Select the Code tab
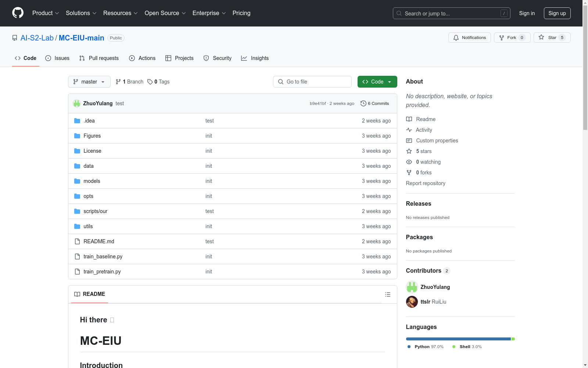Viewport: 588px width, 368px height. pyautogui.click(x=26, y=58)
